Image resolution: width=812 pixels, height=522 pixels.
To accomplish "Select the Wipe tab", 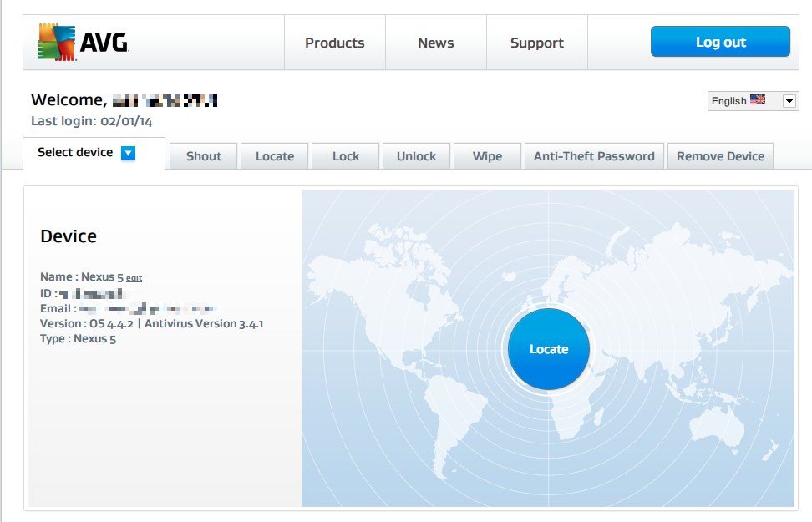I will click(x=487, y=156).
